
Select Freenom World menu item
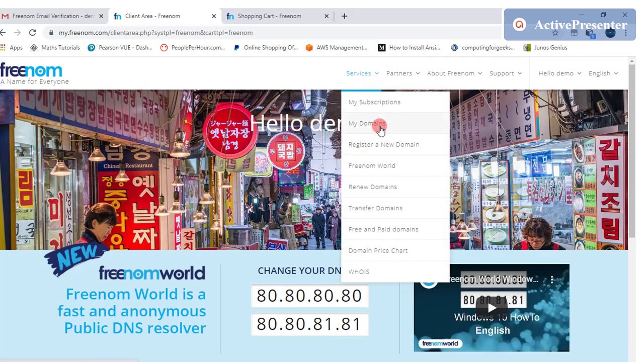click(x=395, y=165)
